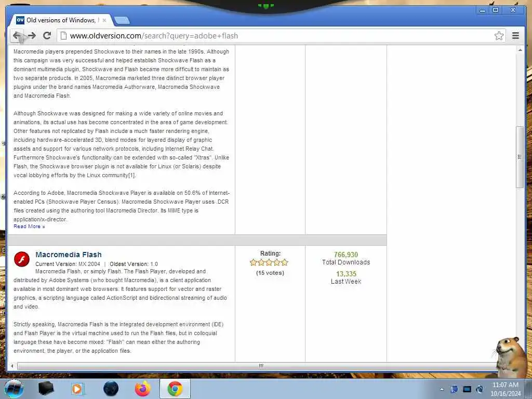
Task: Bookmark this page with the star icon
Action: pyautogui.click(x=499, y=36)
